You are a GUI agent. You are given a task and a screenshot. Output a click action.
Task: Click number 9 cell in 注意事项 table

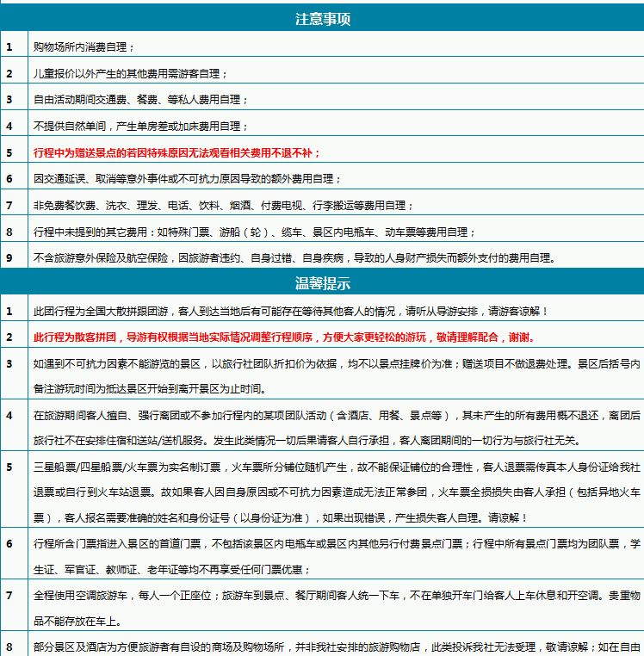point(9,257)
